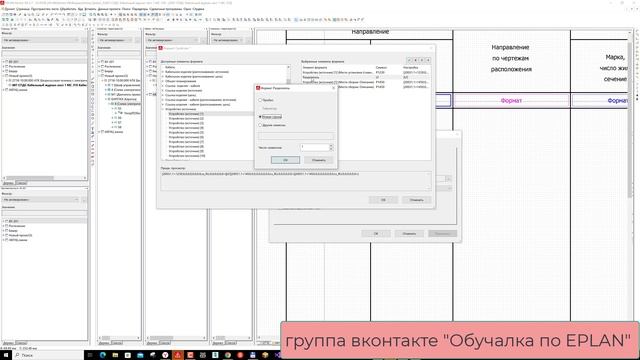Click OK in the rearmost settings dialog
Screen dimensions: 640x360
pos(376,234)
